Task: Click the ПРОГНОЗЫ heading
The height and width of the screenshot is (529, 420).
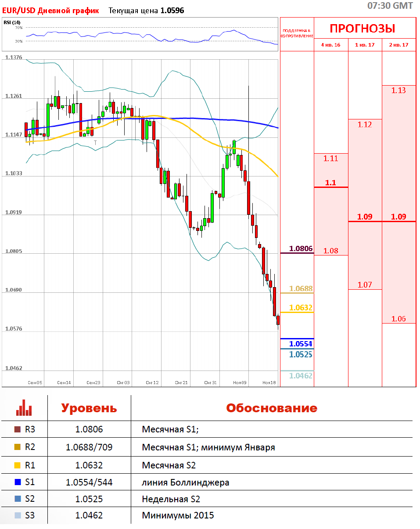Action: [x=363, y=29]
